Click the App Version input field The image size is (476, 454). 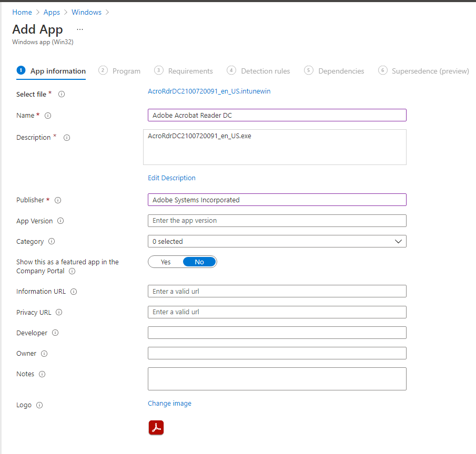click(277, 221)
